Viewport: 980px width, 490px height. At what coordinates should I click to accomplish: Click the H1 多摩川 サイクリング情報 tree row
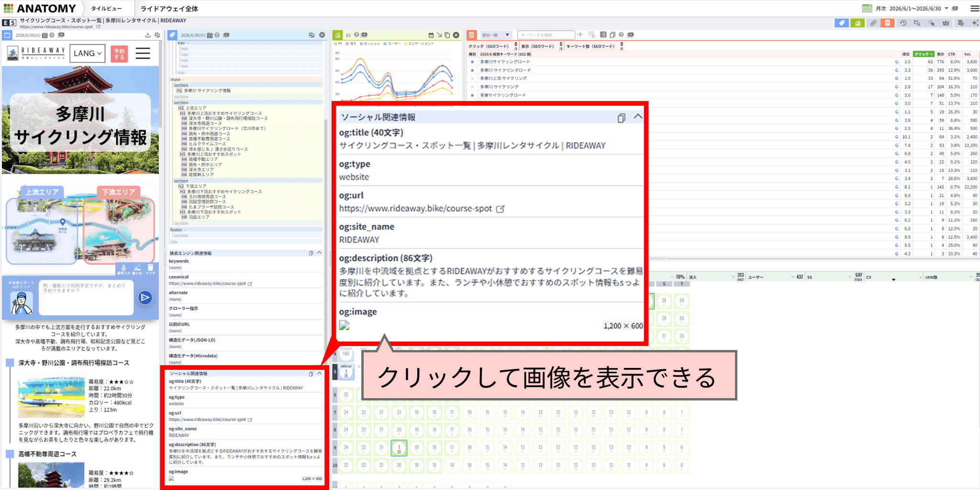tap(247, 90)
